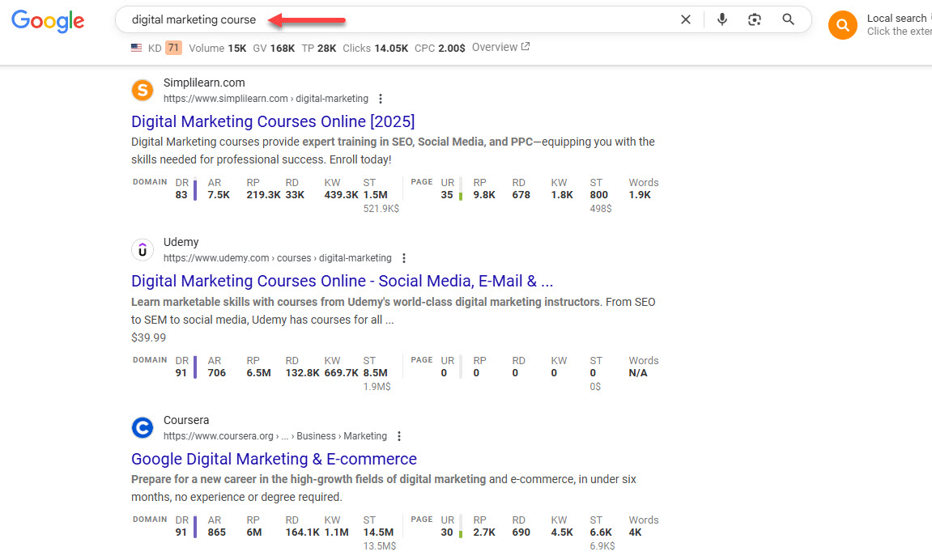This screenshot has width=932, height=560.
Task: Click the CPC 2.00$ metric
Action: 440,48
